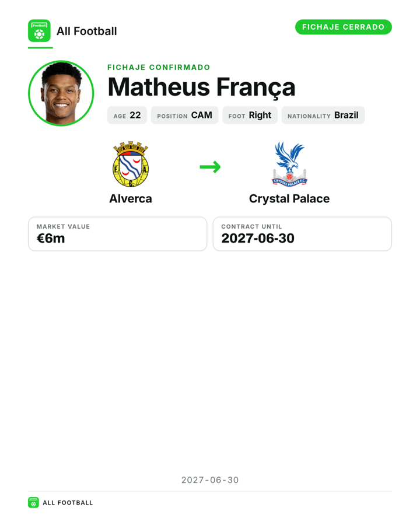420x525 pixels.
Task: Click the FICHAJE CERRADO badge
Action: pos(344,27)
